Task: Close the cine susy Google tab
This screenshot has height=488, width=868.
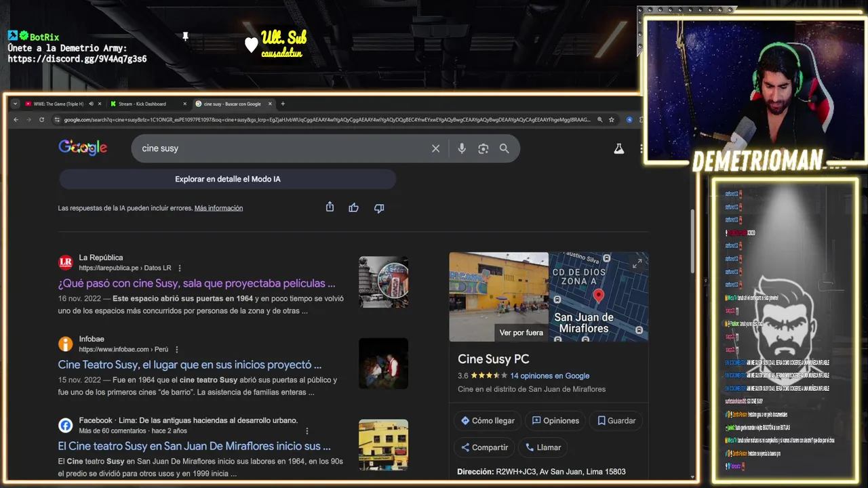Action: pyautogui.click(x=270, y=104)
